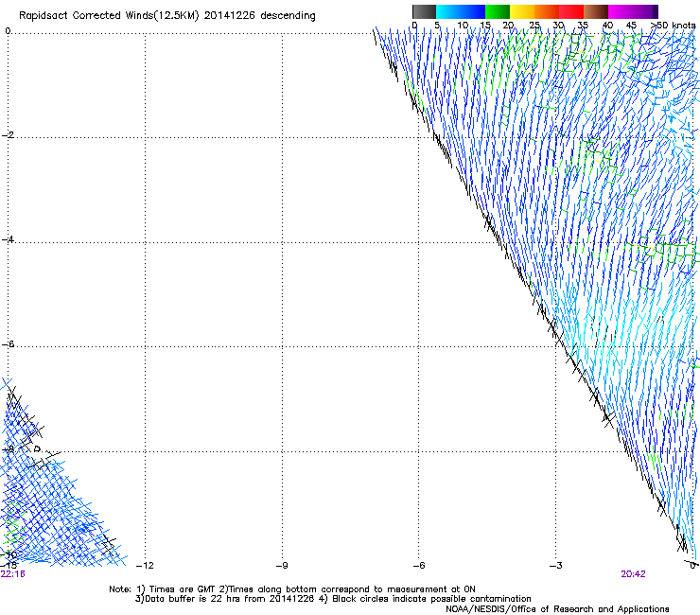
Task: Click the latitude axis label '-6'
Action: click(8, 344)
